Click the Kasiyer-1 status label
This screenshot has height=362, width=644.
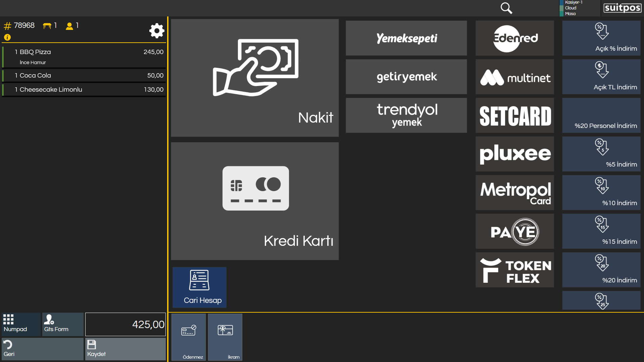(574, 2)
